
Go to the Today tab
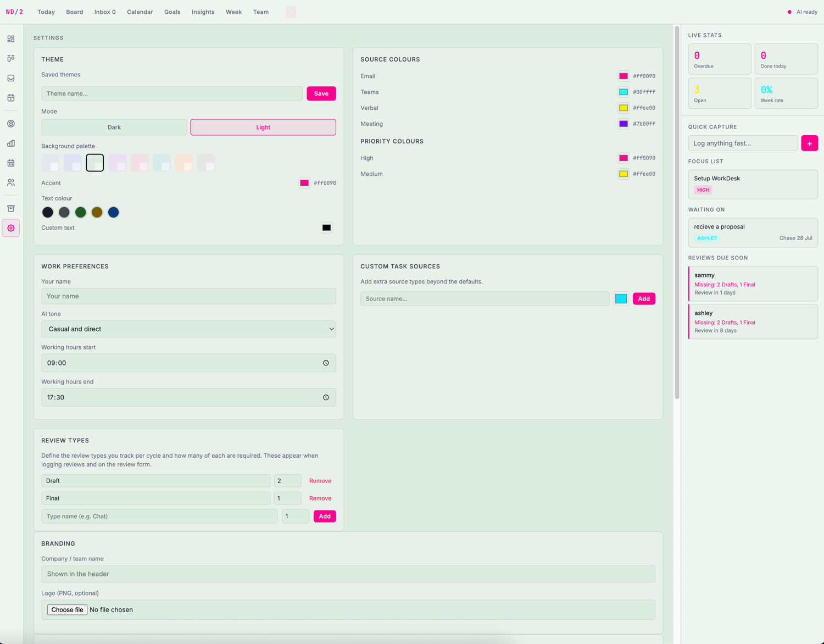click(x=46, y=12)
